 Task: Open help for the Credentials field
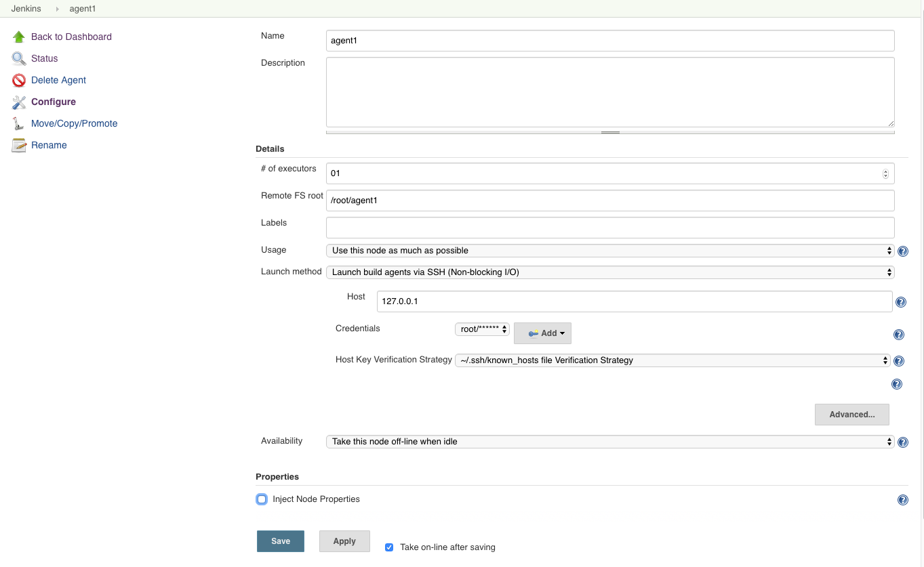[899, 335]
